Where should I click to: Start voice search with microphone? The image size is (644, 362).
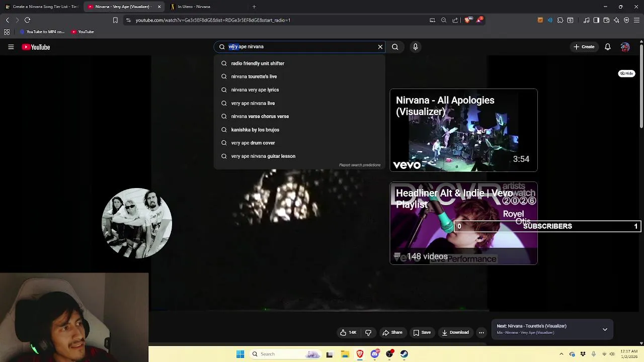(415, 47)
